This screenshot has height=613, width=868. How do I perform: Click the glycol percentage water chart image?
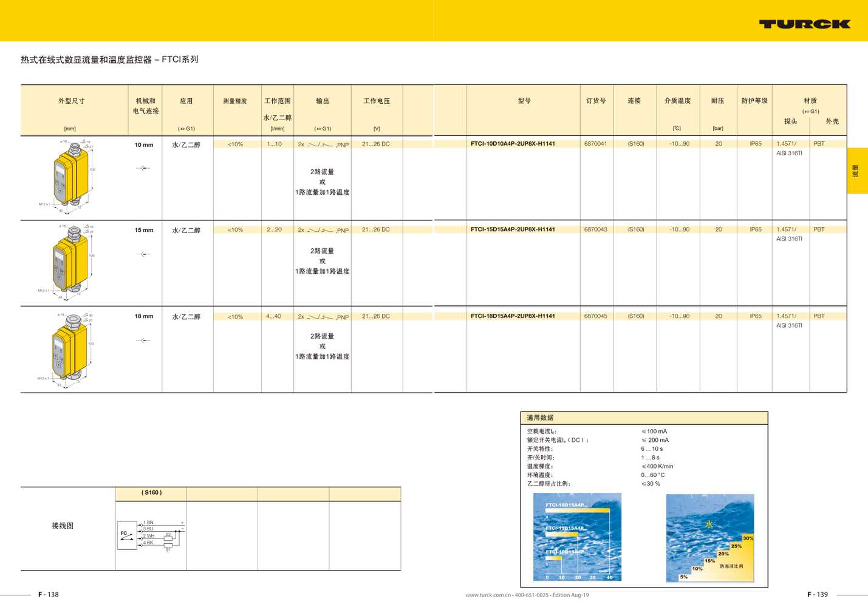tap(710, 538)
